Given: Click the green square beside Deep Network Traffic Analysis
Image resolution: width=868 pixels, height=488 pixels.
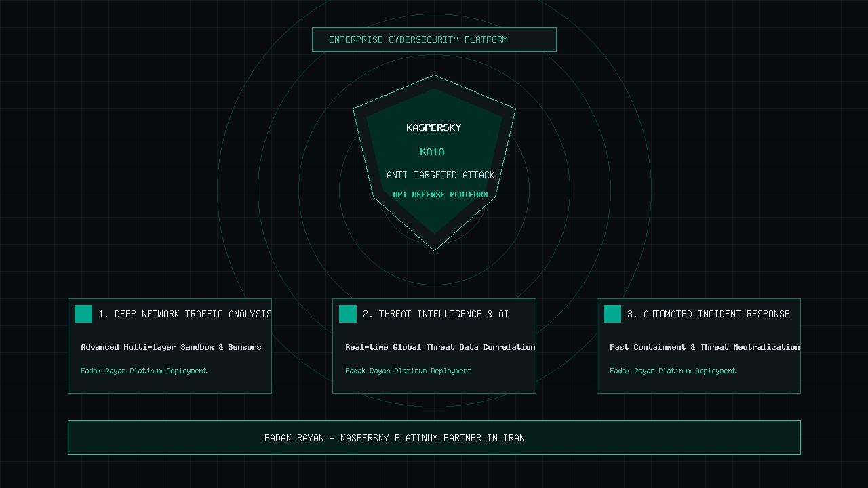Looking at the screenshot, I should click(83, 314).
